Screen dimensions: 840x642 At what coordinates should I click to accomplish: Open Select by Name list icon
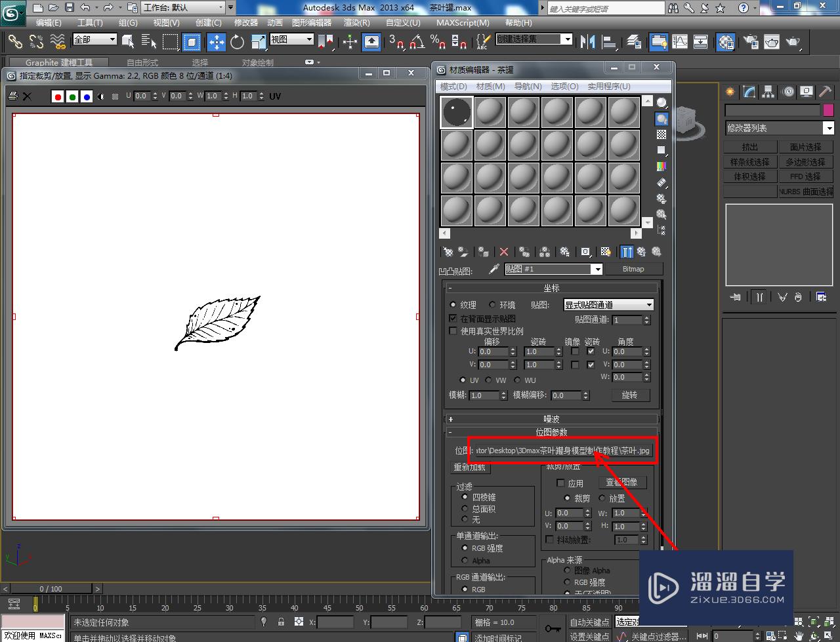point(149,42)
